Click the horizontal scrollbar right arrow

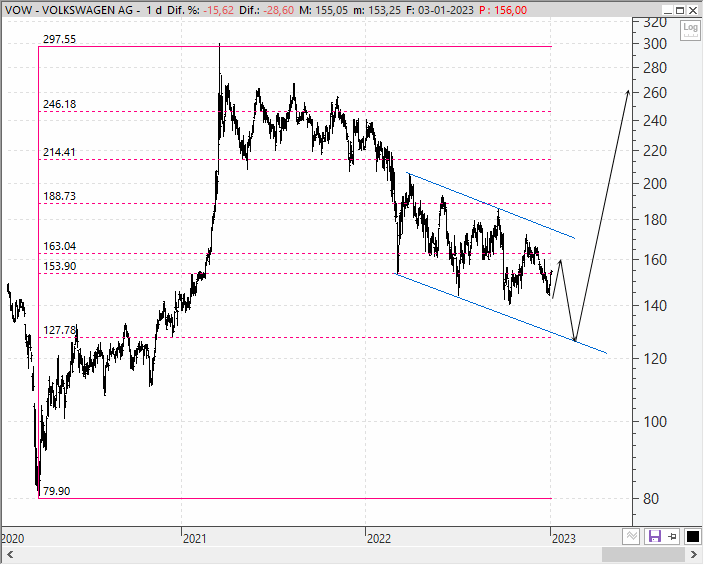(x=693, y=555)
